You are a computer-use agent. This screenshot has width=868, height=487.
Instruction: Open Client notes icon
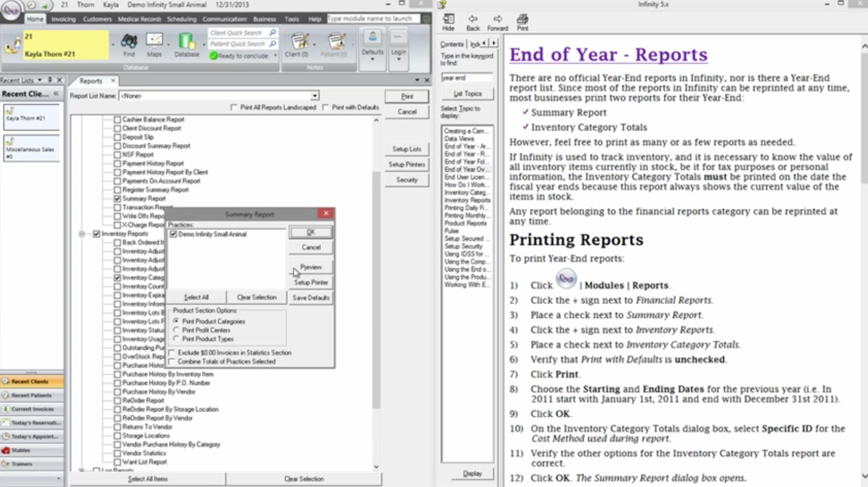[299, 42]
